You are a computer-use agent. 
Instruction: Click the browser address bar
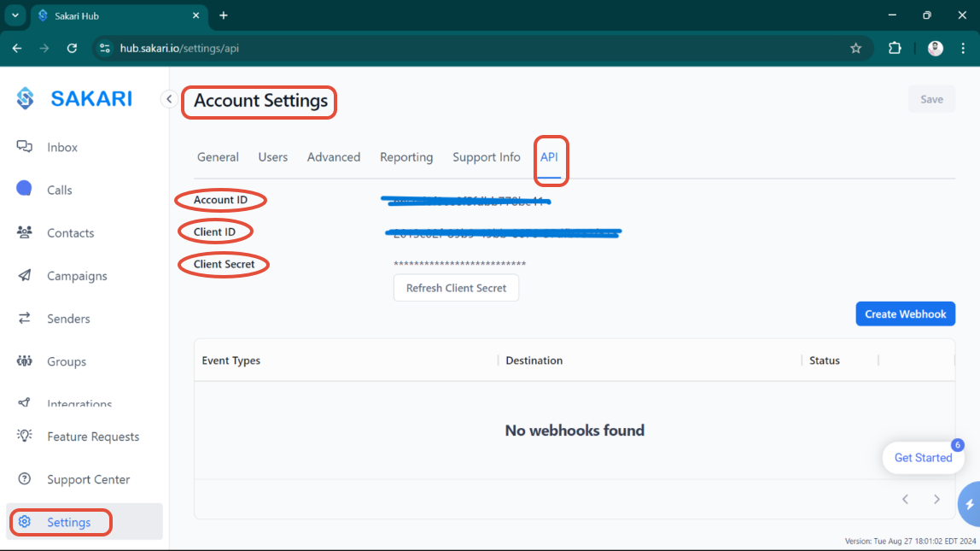click(x=478, y=49)
